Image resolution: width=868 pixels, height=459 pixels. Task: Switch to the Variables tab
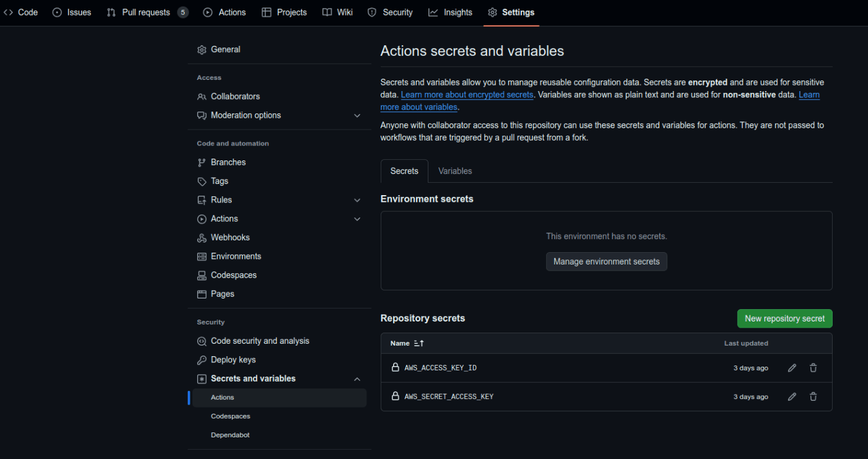[x=455, y=171]
